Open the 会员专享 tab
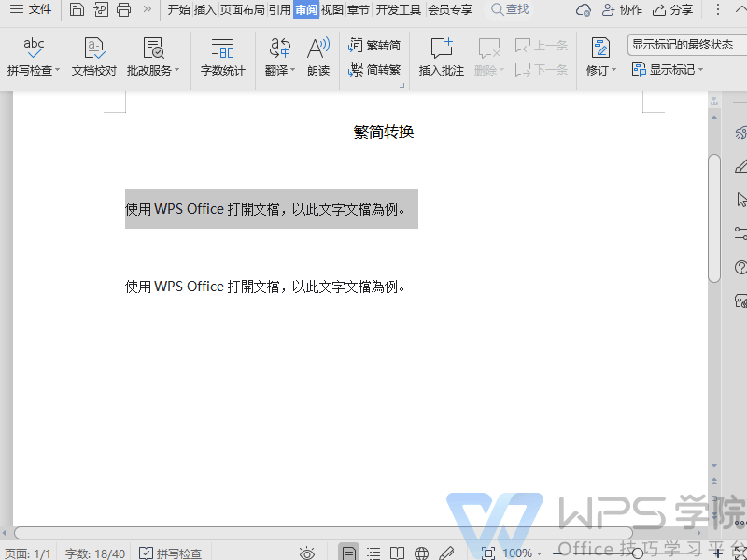The height and width of the screenshot is (560, 747). click(450, 9)
